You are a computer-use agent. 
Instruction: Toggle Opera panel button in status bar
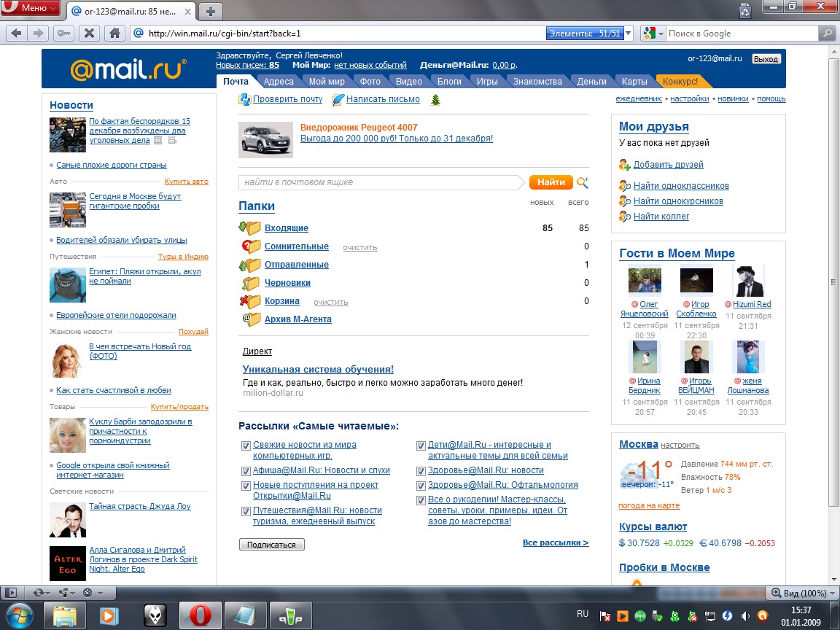point(11,593)
